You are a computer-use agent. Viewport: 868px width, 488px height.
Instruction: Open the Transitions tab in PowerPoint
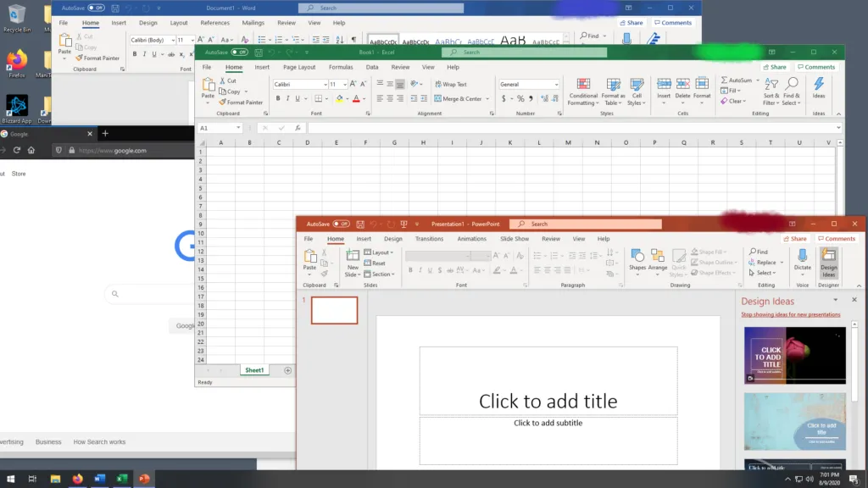point(429,239)
